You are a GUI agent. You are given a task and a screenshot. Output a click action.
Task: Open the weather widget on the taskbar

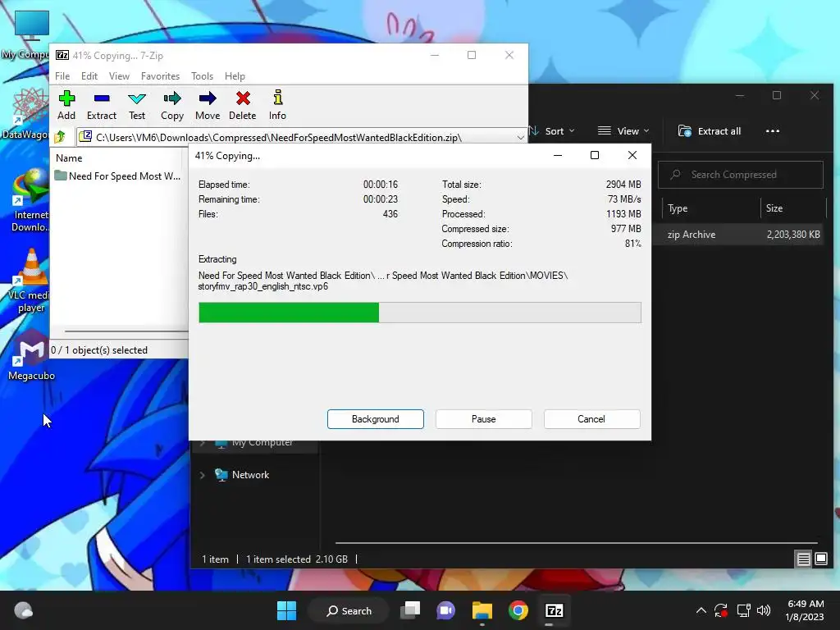click(x=24, y=610)
